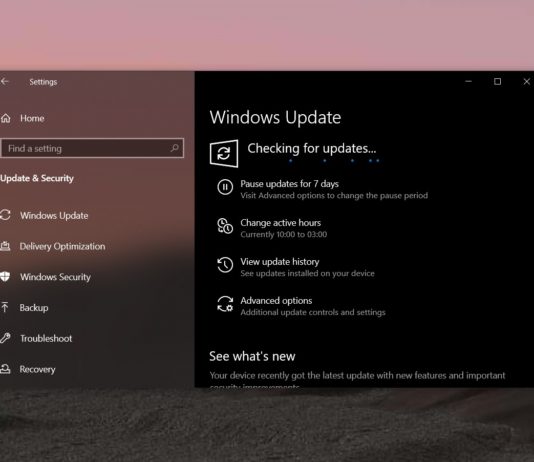
Task: Select the Delivery Optimization icon
Action: coord(5,246)
